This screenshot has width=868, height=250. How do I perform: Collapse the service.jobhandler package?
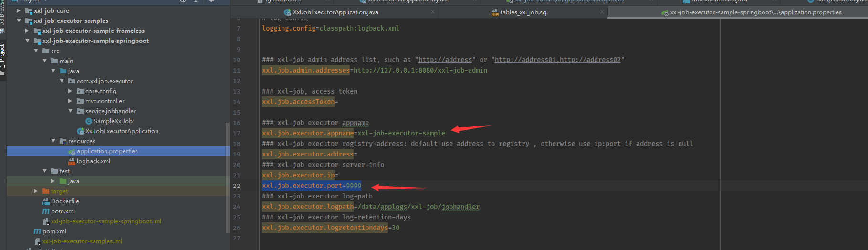(70, 111)
